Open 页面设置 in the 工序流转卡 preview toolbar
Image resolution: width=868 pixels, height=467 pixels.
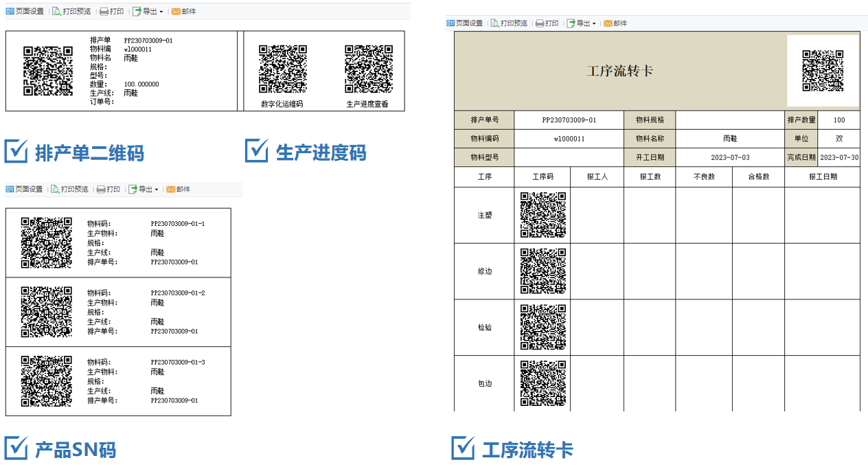pyautogui.click(x=465, y=23)
